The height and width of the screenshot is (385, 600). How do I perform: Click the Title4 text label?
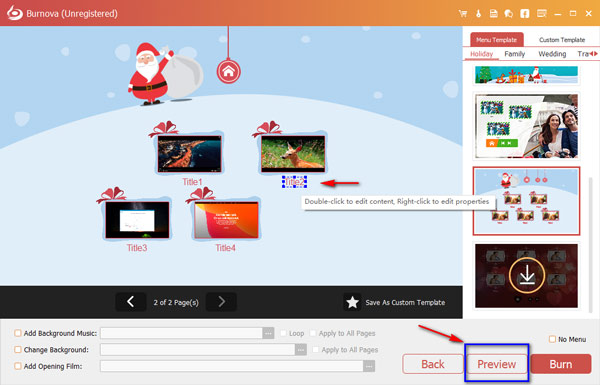(225, 248)
